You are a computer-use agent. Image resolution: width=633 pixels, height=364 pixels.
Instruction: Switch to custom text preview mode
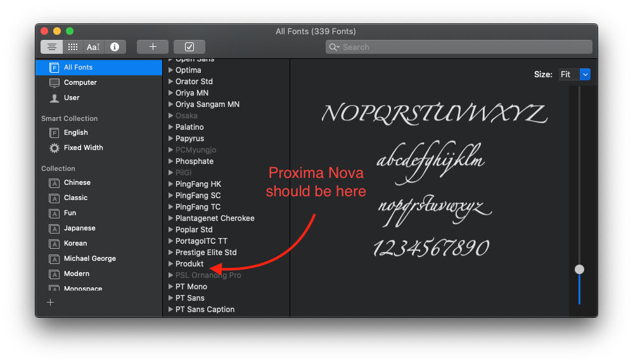pyautogui.click(x=93, y=47)
